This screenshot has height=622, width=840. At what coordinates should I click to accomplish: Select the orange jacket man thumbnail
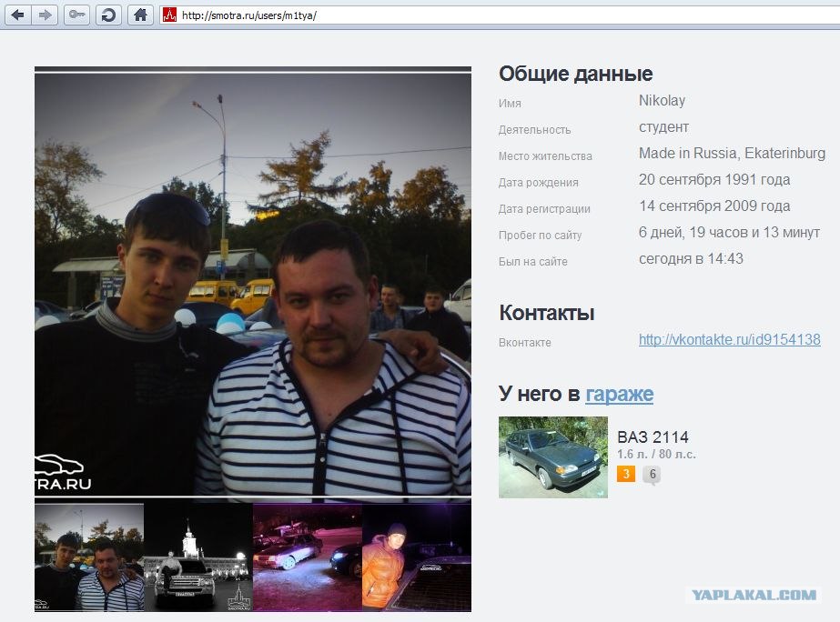(417, 557)
